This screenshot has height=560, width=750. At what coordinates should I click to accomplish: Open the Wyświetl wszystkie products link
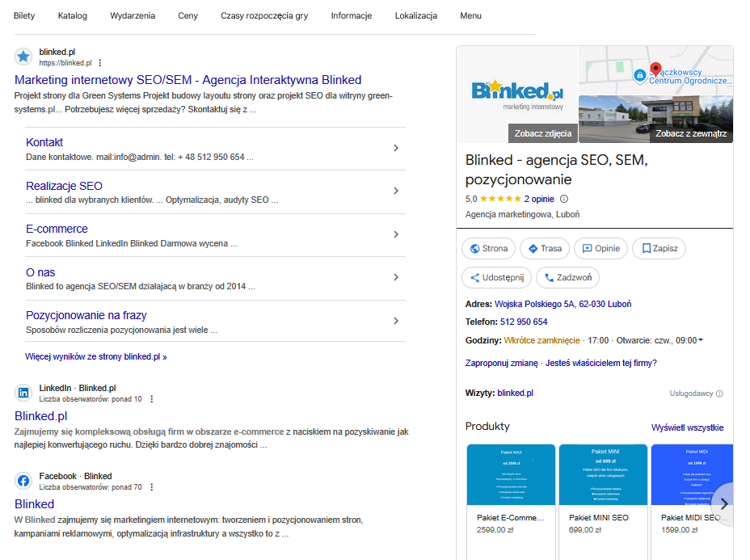click(687, 427)
